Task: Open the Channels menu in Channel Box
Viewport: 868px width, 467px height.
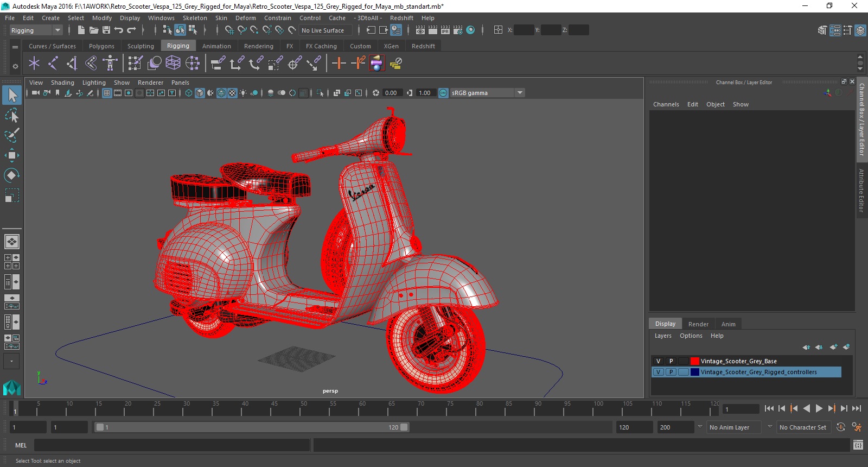Action: [666, 104]
